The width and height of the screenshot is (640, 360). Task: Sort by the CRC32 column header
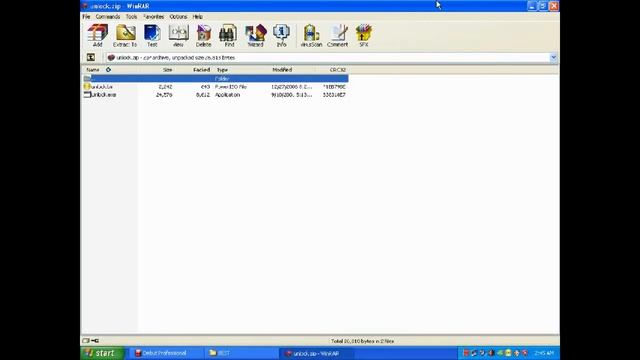(338, 70)
